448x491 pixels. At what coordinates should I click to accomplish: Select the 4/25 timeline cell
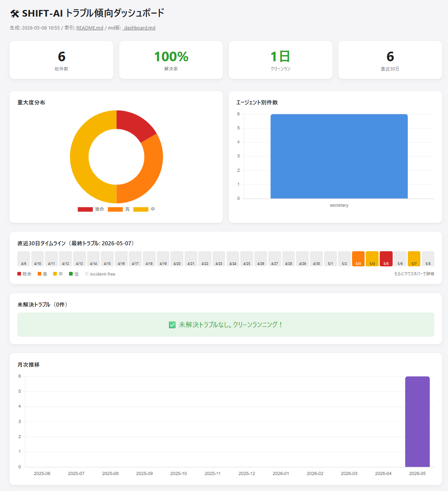coord(247,259)
